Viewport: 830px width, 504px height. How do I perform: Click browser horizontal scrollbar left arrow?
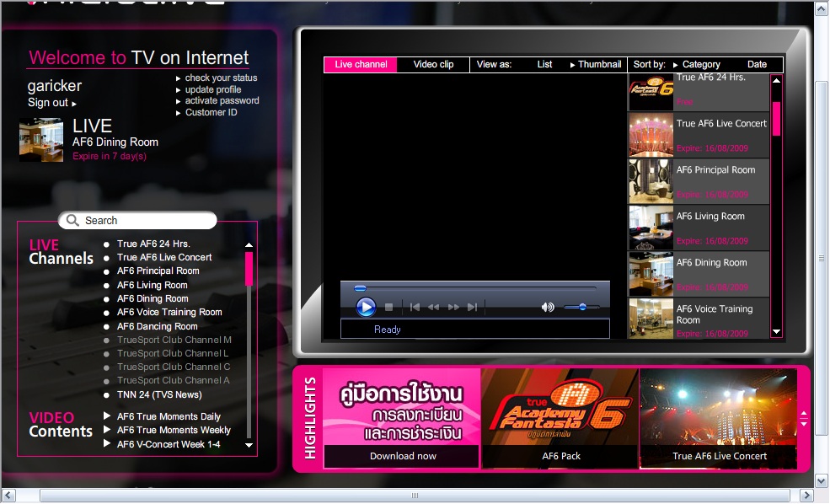click(x=8, y=496)
